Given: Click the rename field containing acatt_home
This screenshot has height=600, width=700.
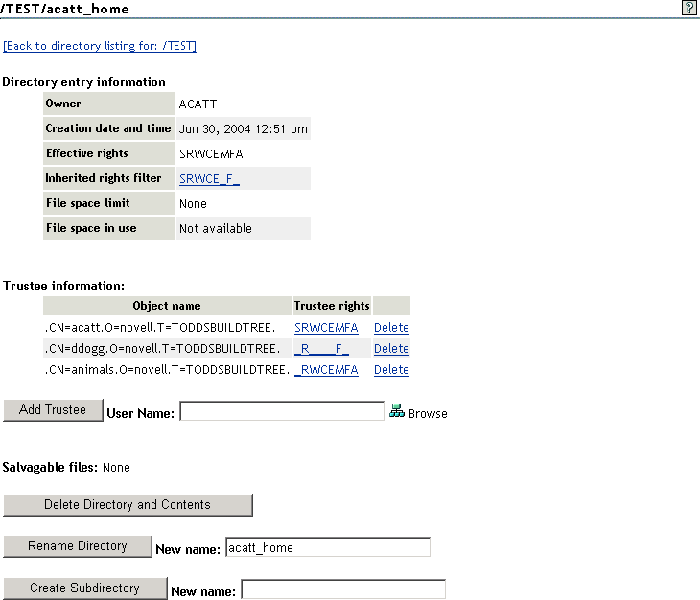Looking at the screenshot, I should (327, 547).
